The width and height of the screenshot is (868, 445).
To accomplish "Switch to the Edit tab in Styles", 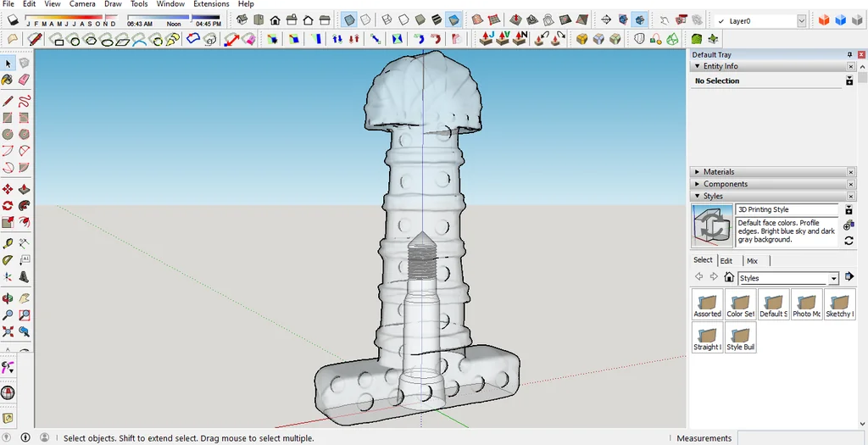I will click(726, 261).
